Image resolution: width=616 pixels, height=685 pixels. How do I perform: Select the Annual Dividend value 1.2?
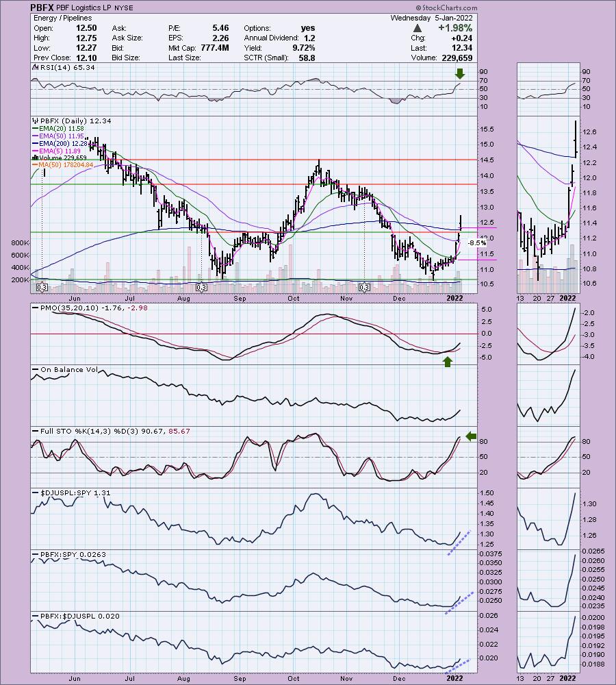[x=309, y=38]
